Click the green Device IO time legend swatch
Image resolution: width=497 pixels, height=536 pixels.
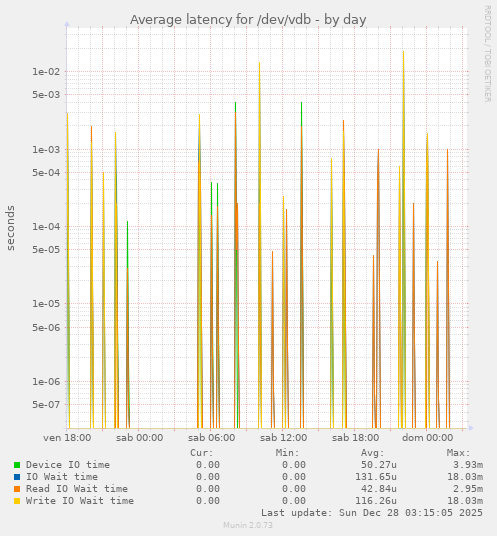[17, 465]
